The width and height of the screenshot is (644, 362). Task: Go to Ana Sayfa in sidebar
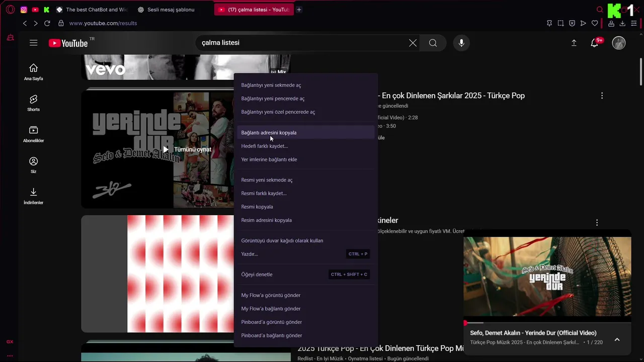tap(34, 72)
